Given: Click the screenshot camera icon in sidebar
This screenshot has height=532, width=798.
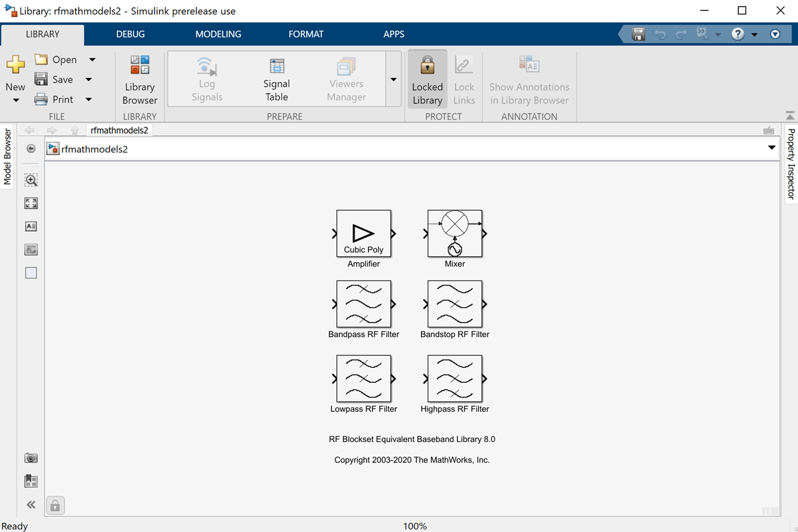Looking at the screenshot, I should tap(30, 457).
